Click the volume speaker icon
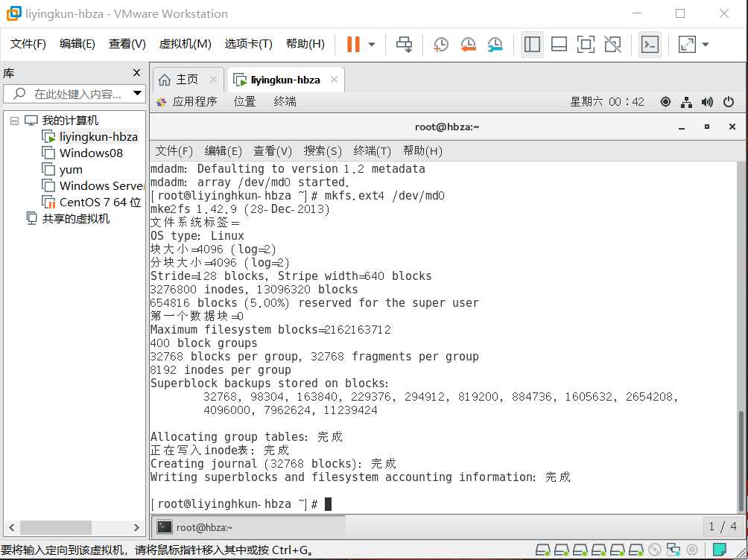This screenshot has width=748, height=560. 708,101
